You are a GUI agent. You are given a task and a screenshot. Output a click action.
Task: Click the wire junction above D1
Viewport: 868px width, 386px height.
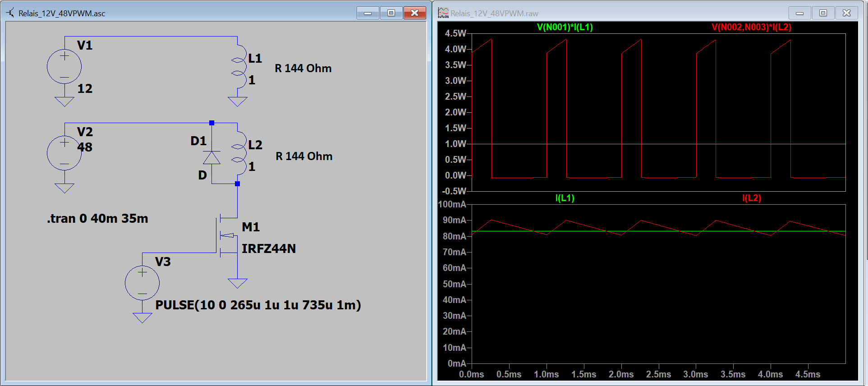click(x=211, y=123)
